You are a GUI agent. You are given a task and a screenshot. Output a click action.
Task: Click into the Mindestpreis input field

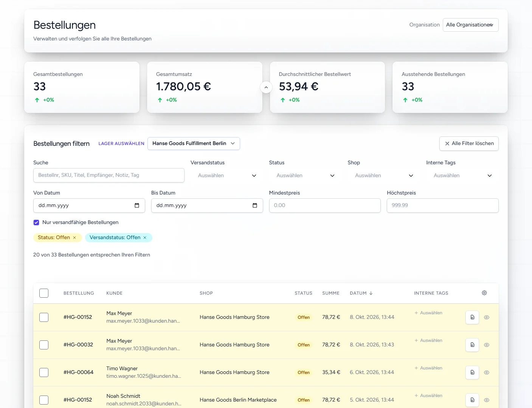point(325,206)
